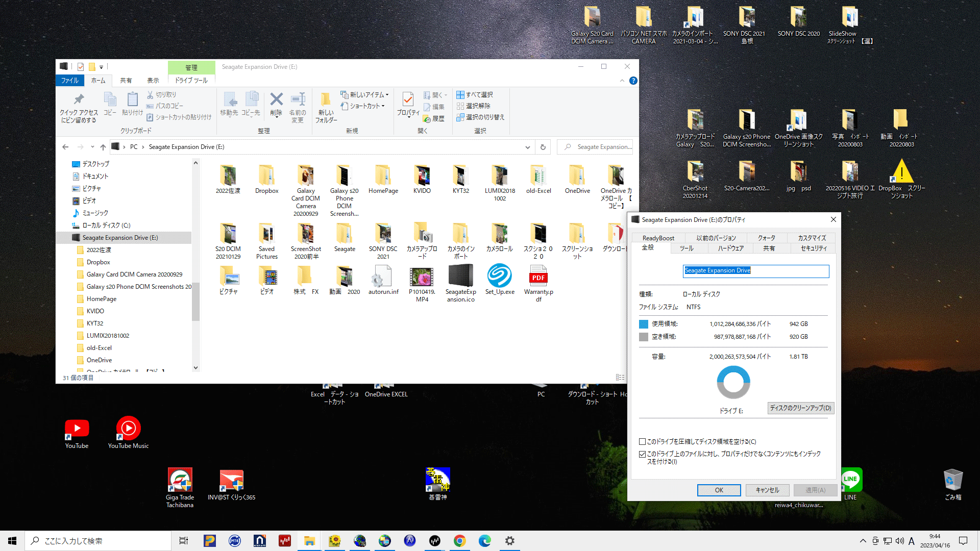Click the Back navigation arrow
The image size is (980, 551).
65,147
